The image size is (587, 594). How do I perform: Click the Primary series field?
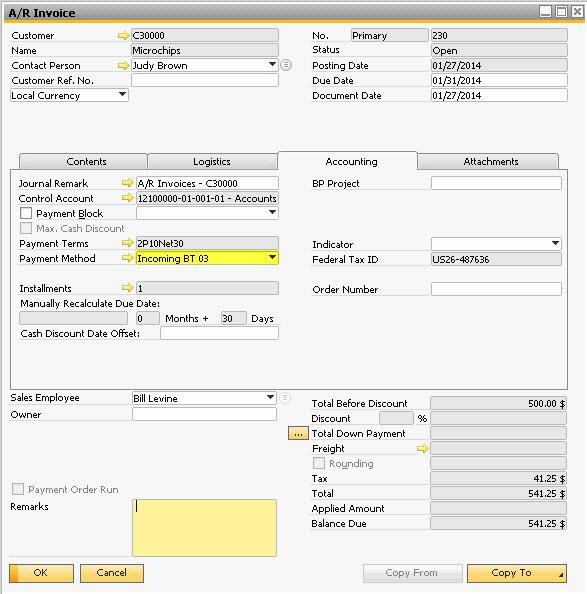coord(390,35)
